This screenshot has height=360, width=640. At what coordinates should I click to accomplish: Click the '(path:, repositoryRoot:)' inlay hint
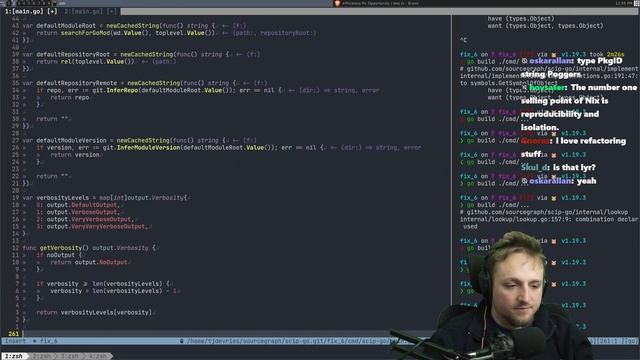tap(274, 33)
